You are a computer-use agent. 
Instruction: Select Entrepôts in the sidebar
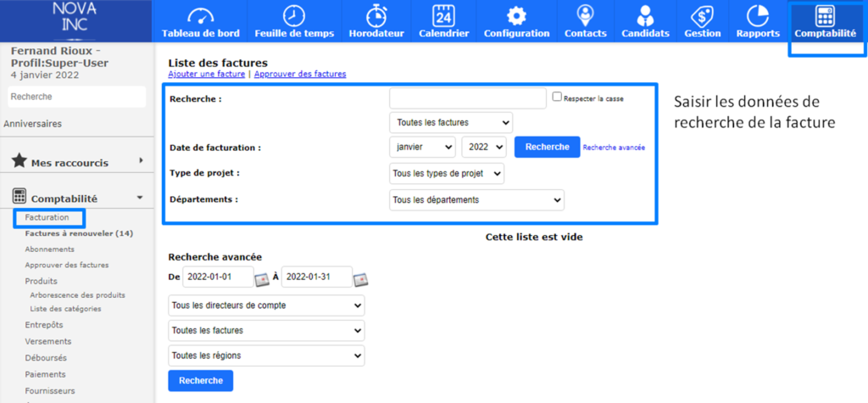click(x=44, y=325)
